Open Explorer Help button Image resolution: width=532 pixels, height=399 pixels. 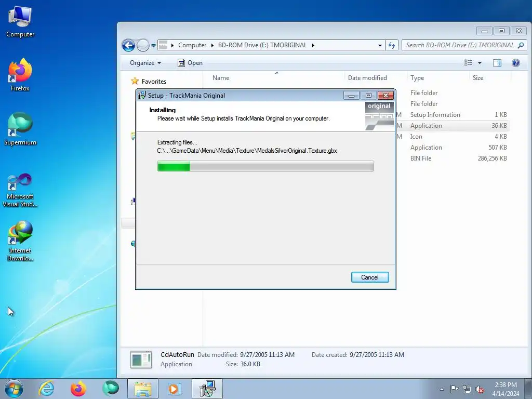click(516, 63)
